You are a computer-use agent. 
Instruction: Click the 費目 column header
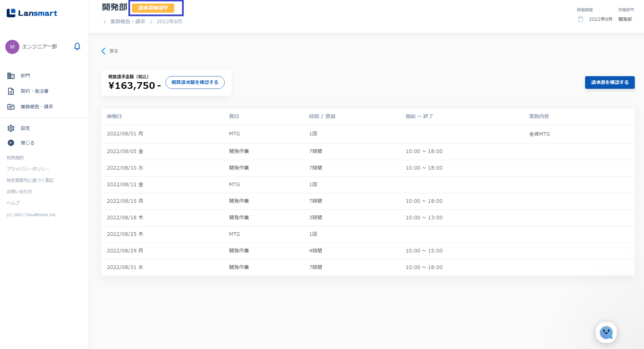(x=234, y=116)
